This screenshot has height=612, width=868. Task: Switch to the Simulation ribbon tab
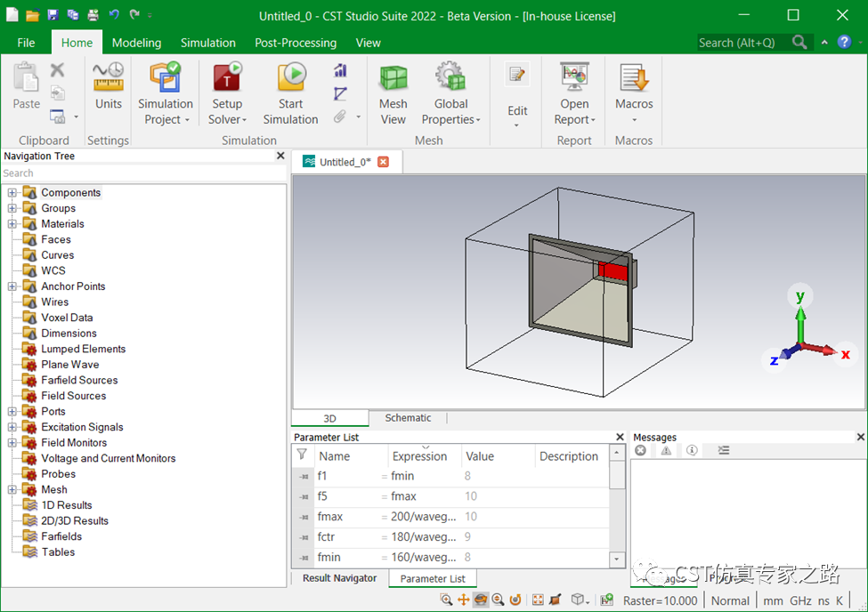pyautogui.click(x=208, y=43)
